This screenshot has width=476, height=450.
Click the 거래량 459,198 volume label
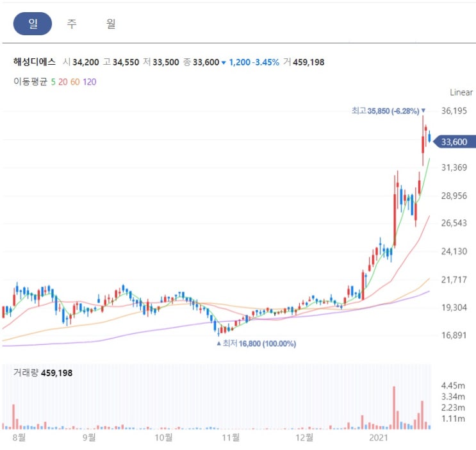pyautogui.click(x=43, y=373)
